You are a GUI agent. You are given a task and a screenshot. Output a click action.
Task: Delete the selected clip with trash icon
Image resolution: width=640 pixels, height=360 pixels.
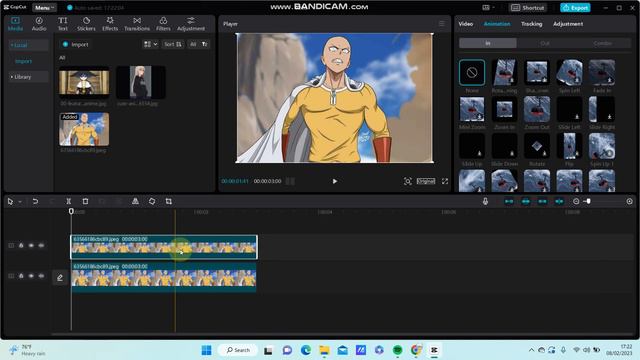coord(85,201)
